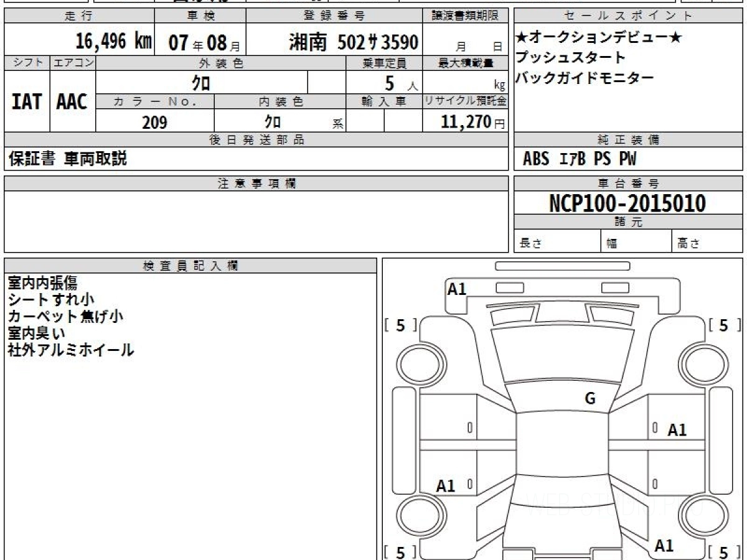This screenshot has width=747, height=560.
Task: Select the クロ value under 外装色
Action: [x=201, y=82]
